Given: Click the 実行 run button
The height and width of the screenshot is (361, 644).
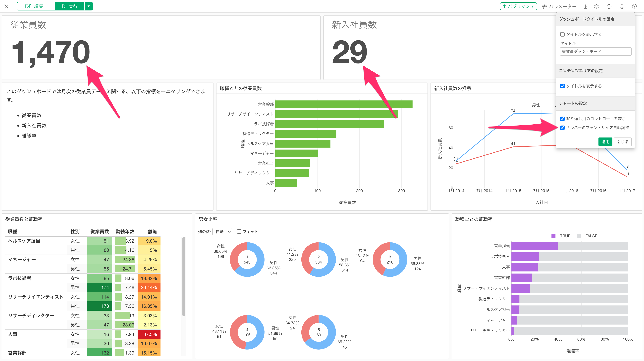Looking at the screenshot, I should (x=70, y=6).
